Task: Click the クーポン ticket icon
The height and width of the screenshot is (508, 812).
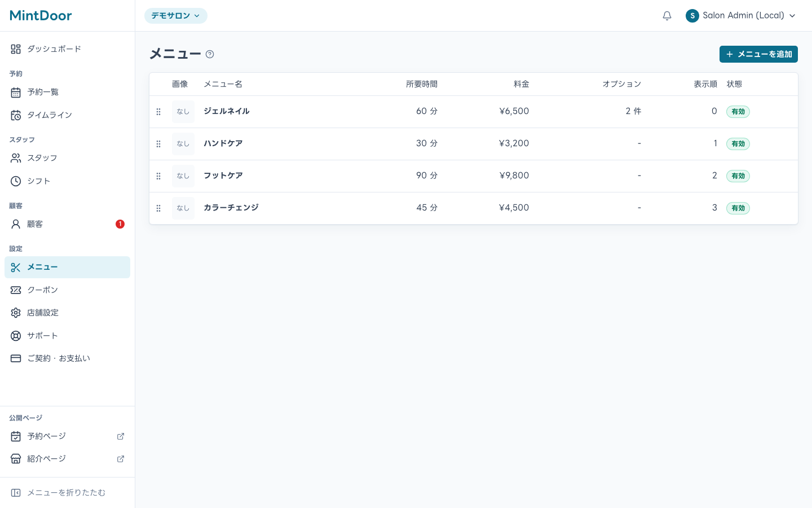Action: point(16,290)
